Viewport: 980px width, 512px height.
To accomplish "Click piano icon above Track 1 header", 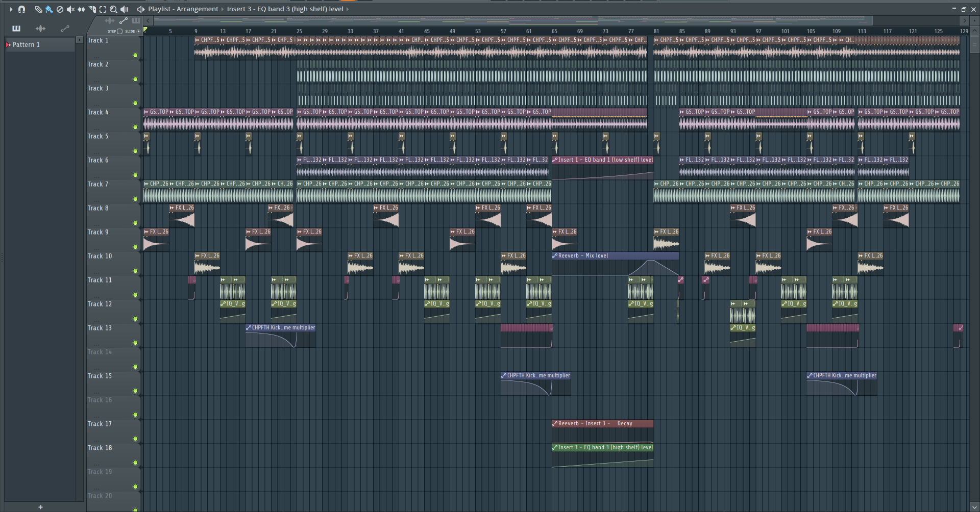I will point(136,21).
